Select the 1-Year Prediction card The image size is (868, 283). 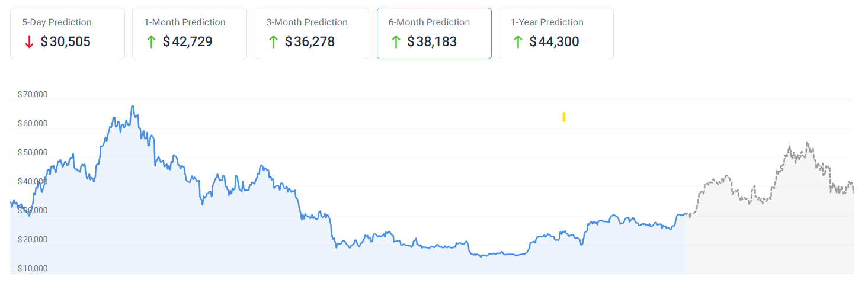click(556, 33)
